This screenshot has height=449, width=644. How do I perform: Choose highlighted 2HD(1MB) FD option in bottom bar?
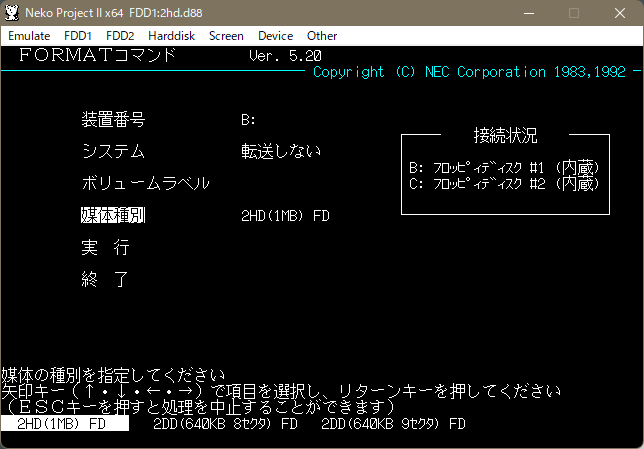point(65,424)
